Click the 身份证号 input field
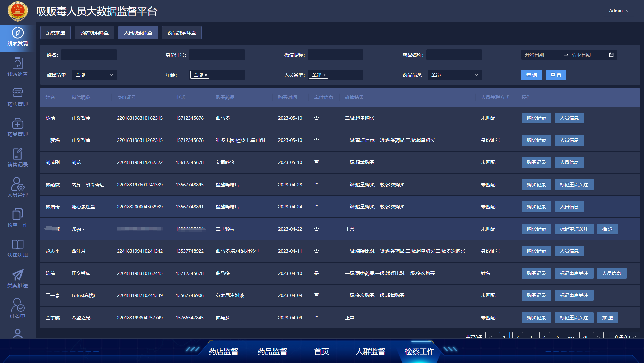The image size is (644, 363). pos(217,55)
